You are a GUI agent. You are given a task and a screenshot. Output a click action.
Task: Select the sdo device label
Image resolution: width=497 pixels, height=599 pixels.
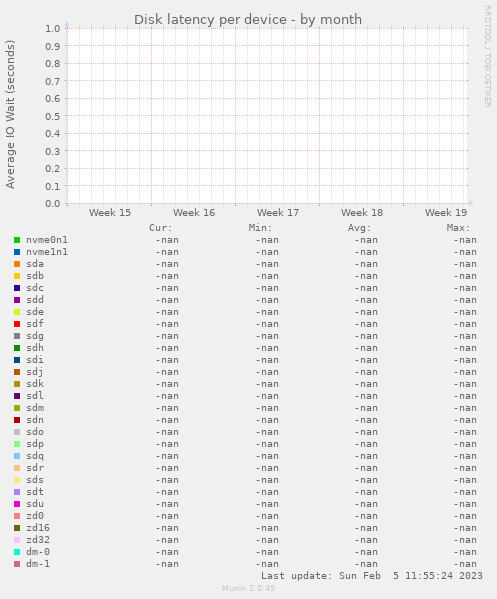[x=35, y=432]
